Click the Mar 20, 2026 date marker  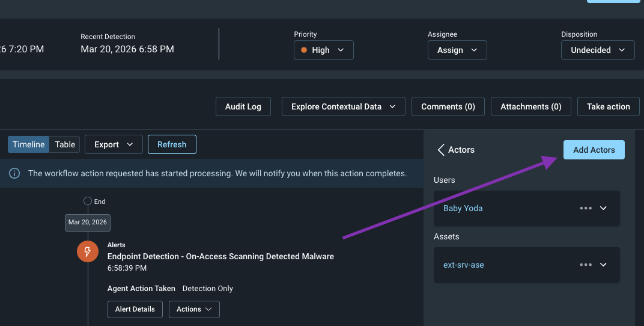coord(88,222)
